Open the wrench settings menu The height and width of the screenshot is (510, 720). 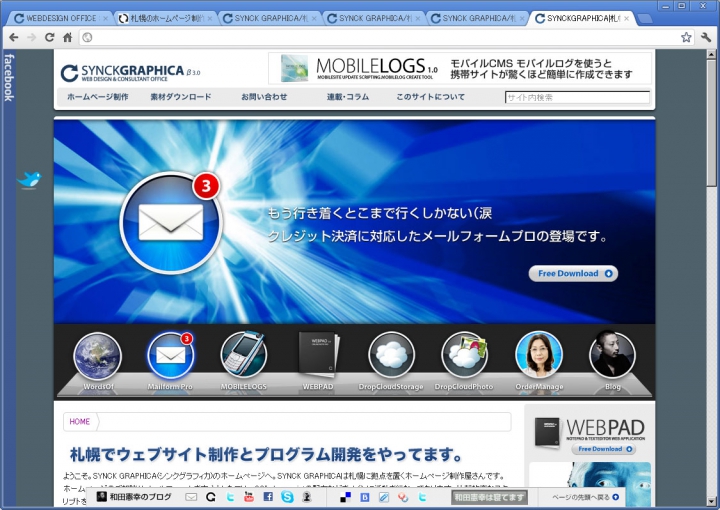pyautogui.click(x=706, y=37)
